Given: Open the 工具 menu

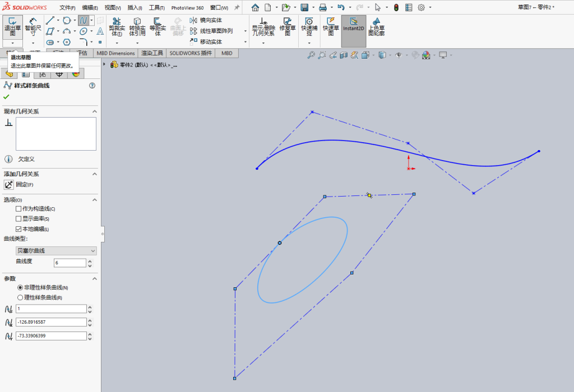Looking at the screenshot, I should [x=157, y=8].
